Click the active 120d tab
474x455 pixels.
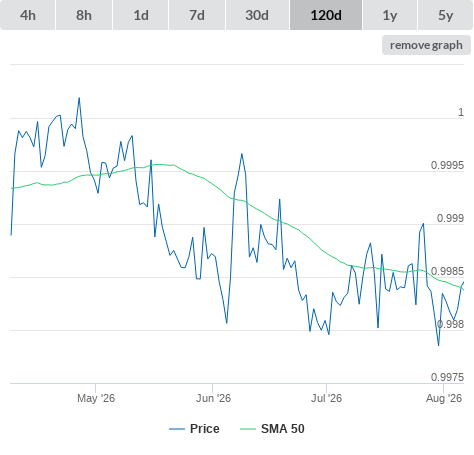tap(326, 15)
